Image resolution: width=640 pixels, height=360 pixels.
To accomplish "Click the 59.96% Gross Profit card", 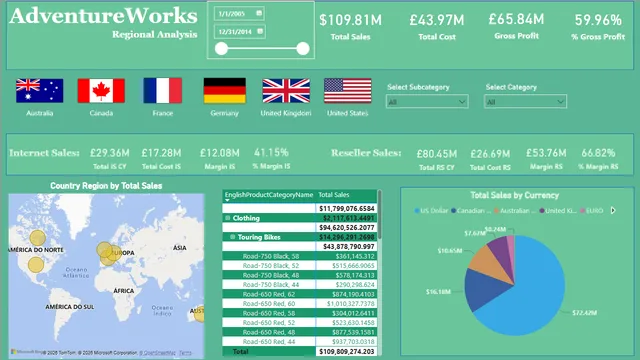I will click(x=598, y=27).
